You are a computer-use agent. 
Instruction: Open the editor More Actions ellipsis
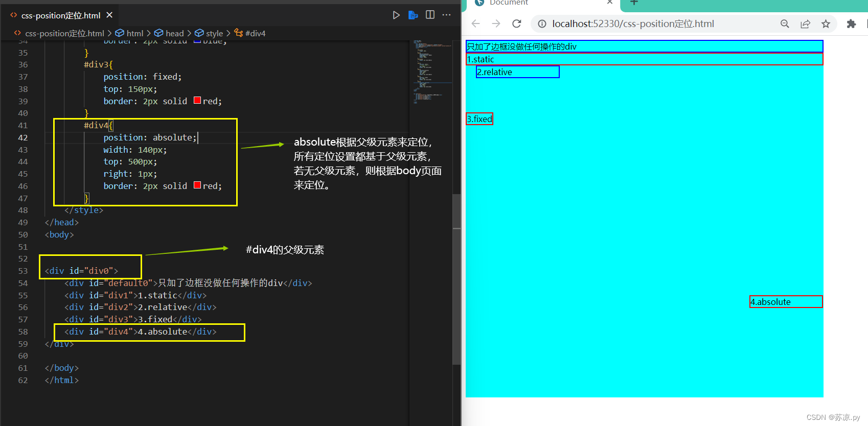[447, 15]
